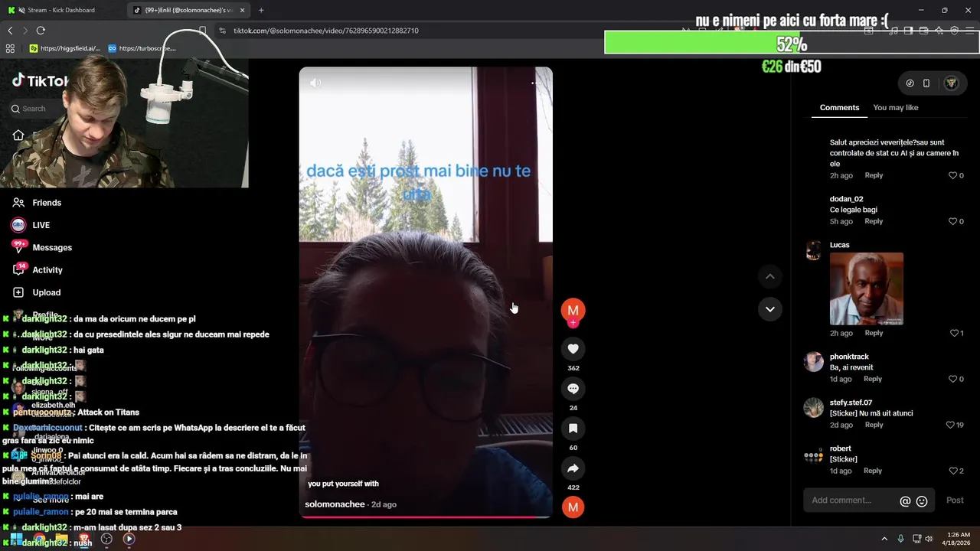Open the profile avatar menu top right

click(951, 83)
